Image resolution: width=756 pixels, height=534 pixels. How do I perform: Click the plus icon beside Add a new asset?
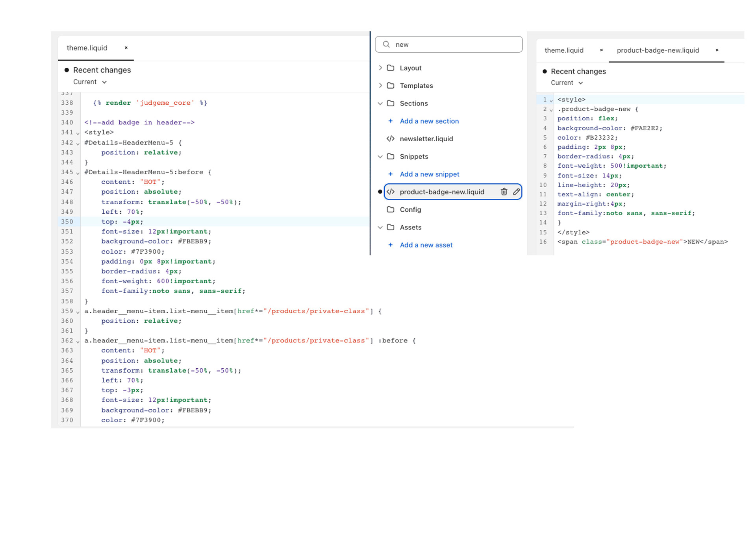(390, 245)
